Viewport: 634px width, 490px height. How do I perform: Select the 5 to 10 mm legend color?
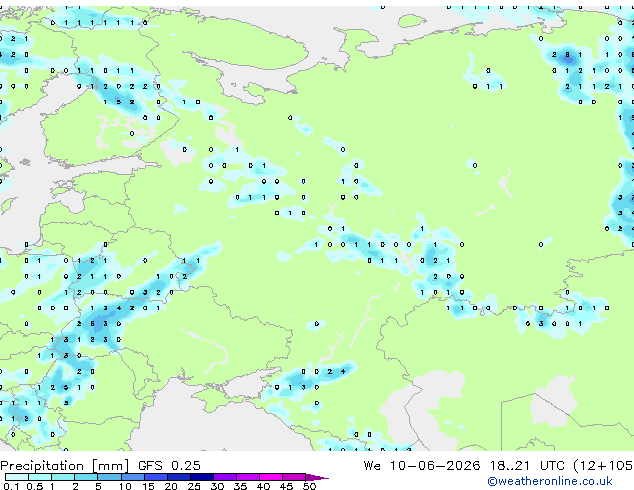[109, 477]
